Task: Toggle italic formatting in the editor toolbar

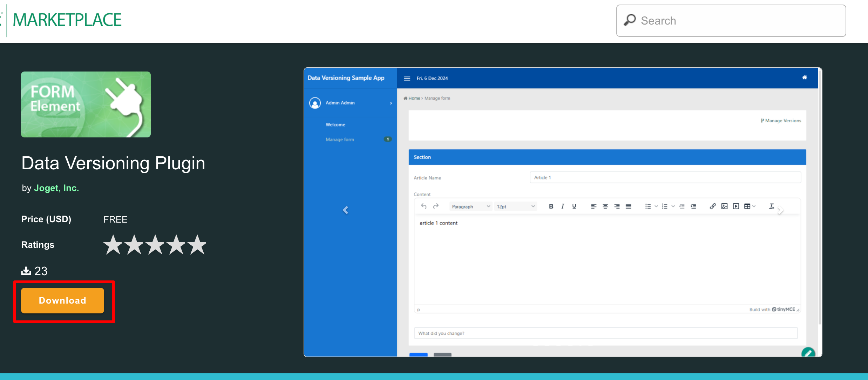Action: (x=563, y=206)
